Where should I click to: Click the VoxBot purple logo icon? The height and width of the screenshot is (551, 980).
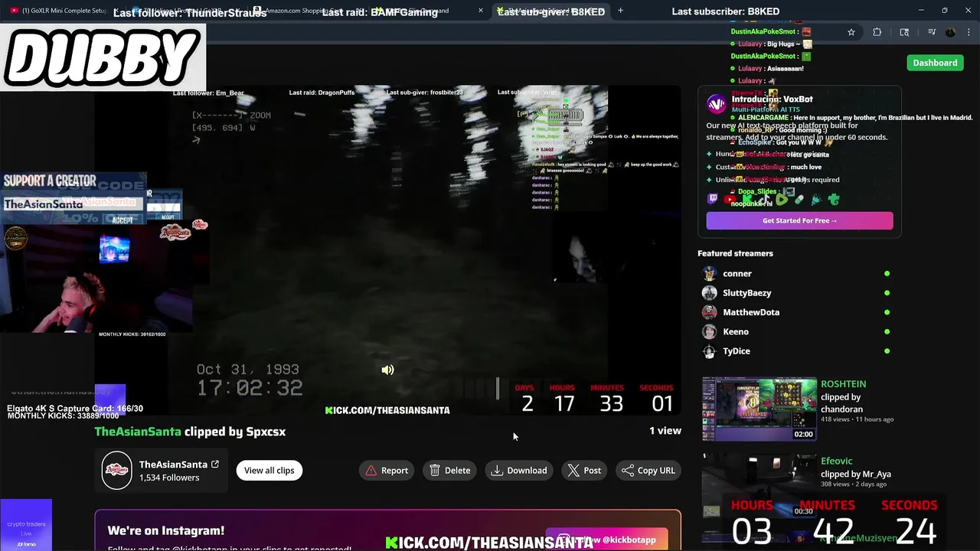(716, 104)
